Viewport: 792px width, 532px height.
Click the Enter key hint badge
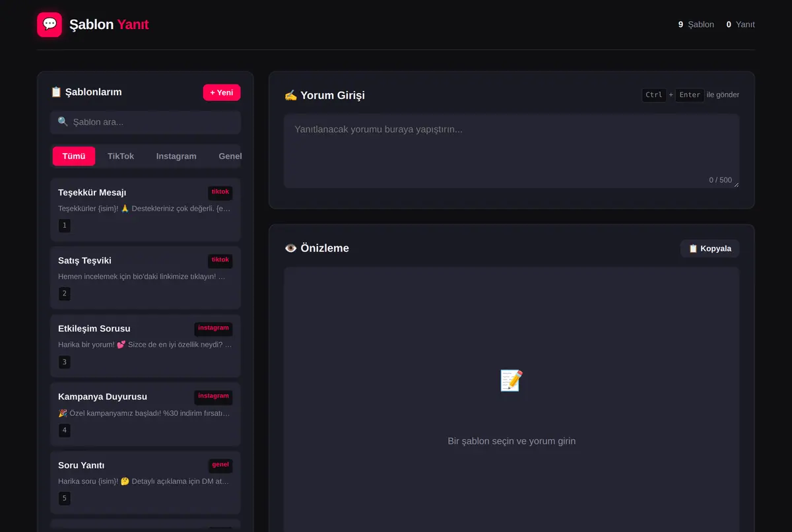[690, 95]
